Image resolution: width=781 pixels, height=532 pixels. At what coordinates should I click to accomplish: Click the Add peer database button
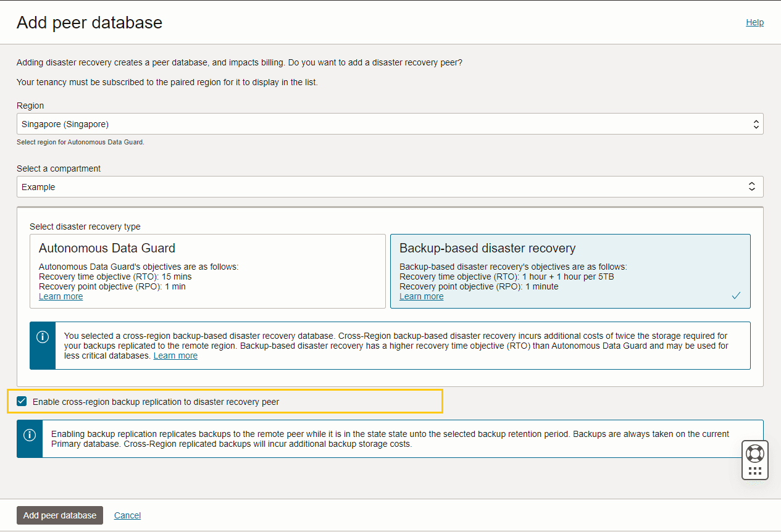click(60, 515)
